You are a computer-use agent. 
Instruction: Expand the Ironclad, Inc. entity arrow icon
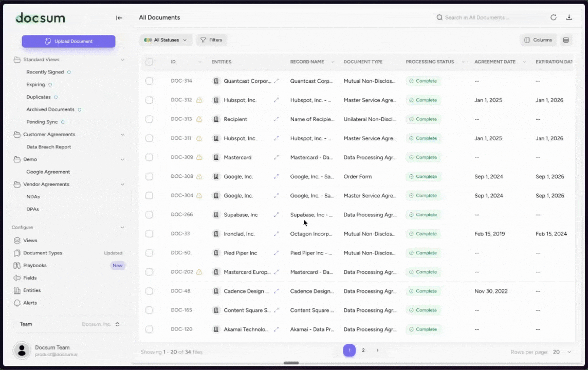tap(277, 234)
